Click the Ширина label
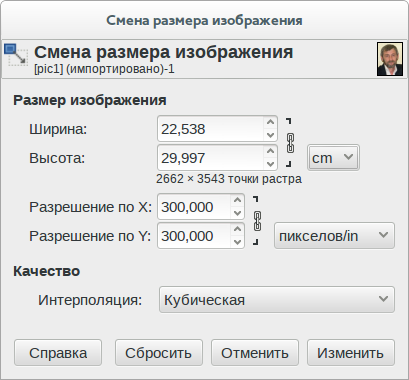409x380 pixels. pyautogui.click(x=58, y=129)
